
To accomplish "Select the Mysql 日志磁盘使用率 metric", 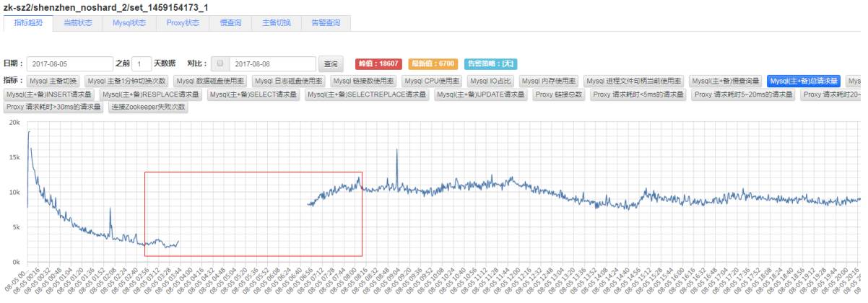I will pyautogui.click(x=290, y=81).
